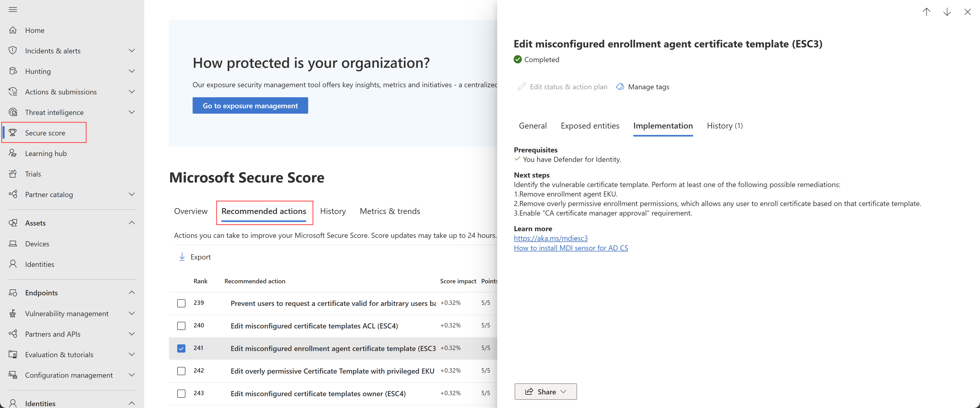This screenshot has height=408, width=980.
Task: Click the Endpoints section icon
Action: click(x=13, y=293)
